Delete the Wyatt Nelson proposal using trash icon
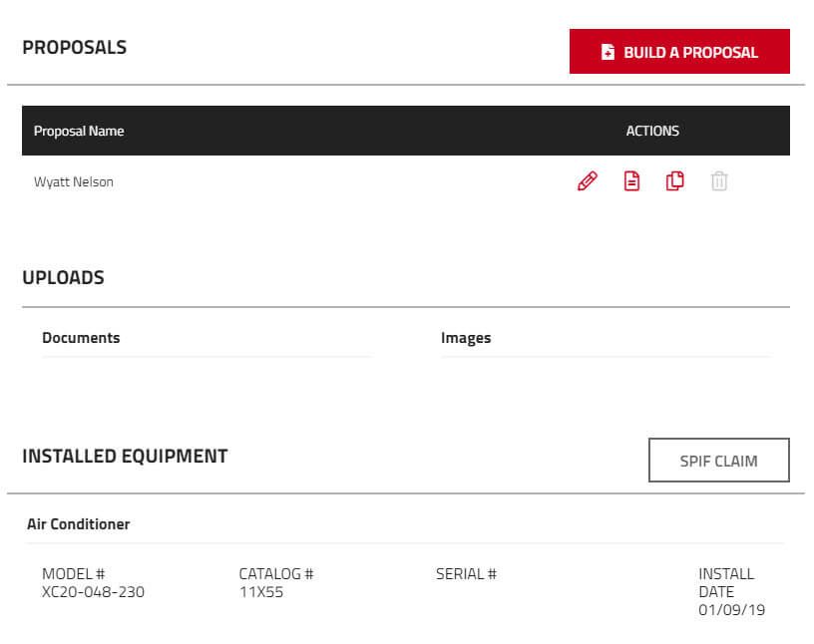Screen dimensions: 814x644 pos(719,181)
